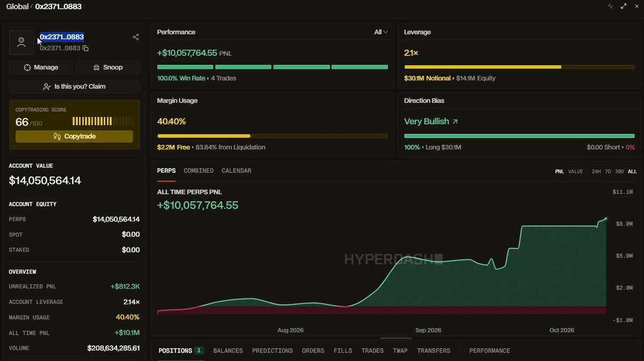644x361 pixels.
Task: Open the Calendar tab
Action: coord(236,171)
